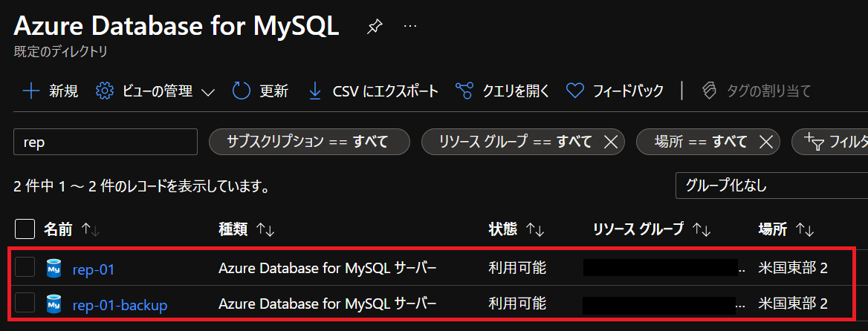868x331 pixels.
Task: Select the 種類 cell for rep-01
Action: click(328, 268)
